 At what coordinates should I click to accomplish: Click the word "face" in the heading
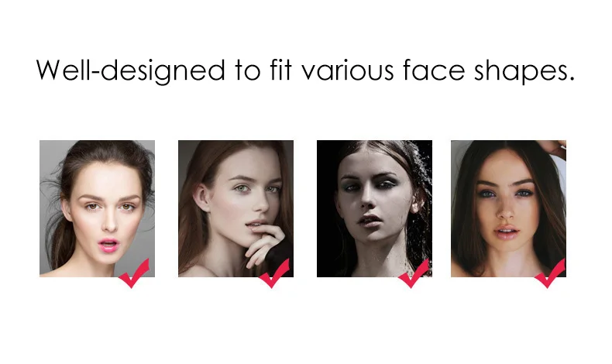click(x=434, y=70)
